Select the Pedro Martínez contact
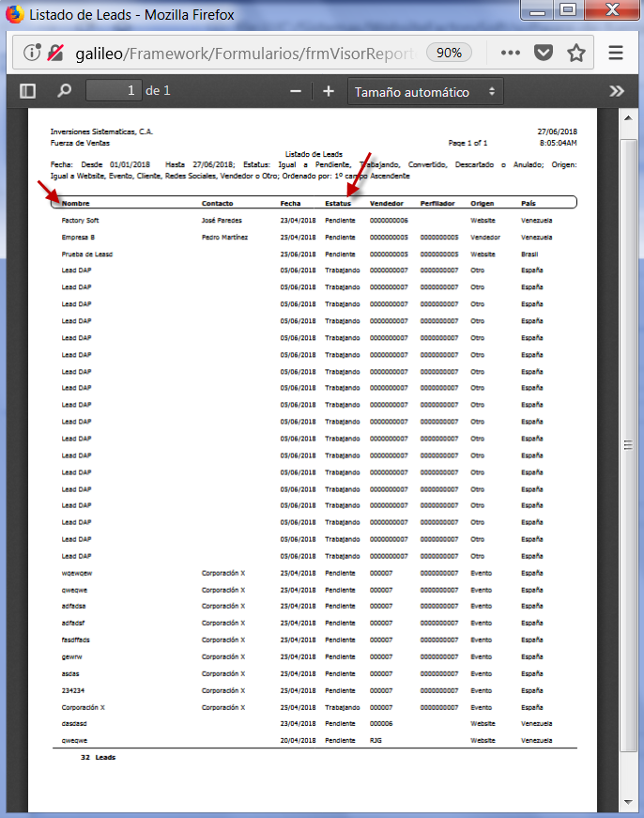 [x=224, y=238]
